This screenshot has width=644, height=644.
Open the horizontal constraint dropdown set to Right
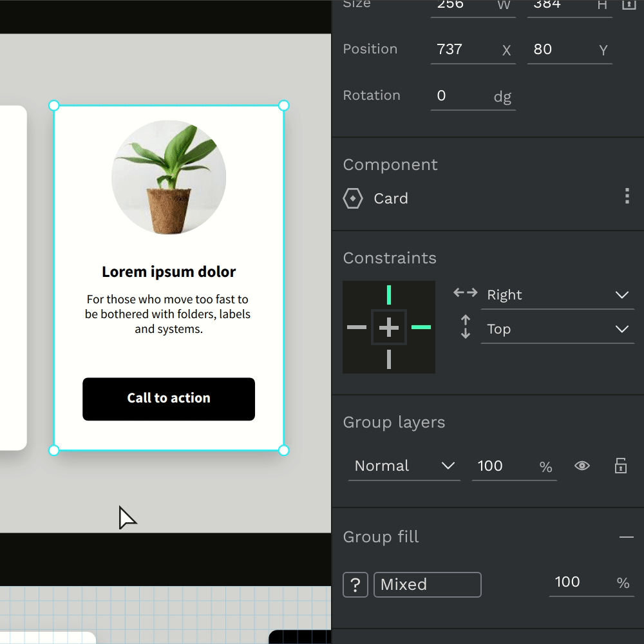[557, 295]
